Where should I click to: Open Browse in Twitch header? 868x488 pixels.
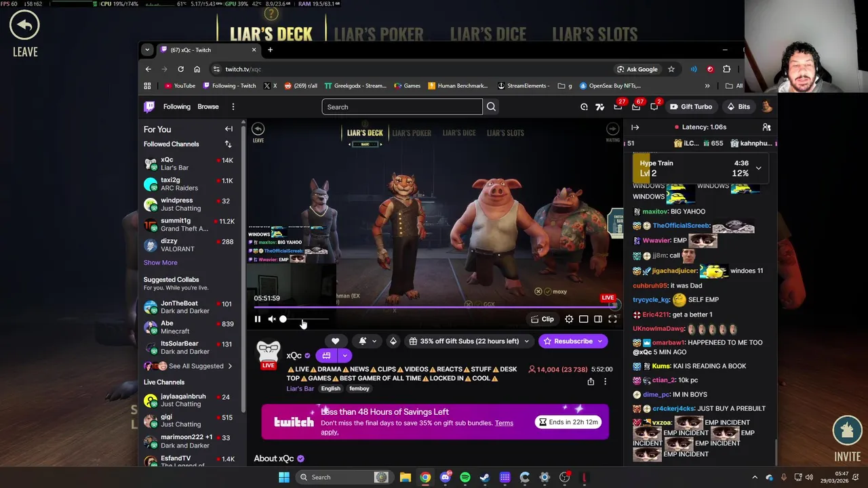click(208, 106)
